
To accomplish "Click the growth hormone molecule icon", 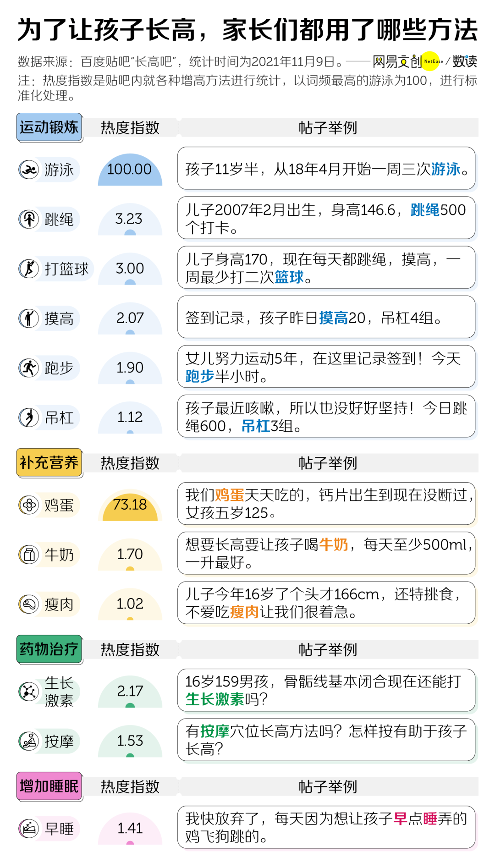I will [x=29, y=691].
